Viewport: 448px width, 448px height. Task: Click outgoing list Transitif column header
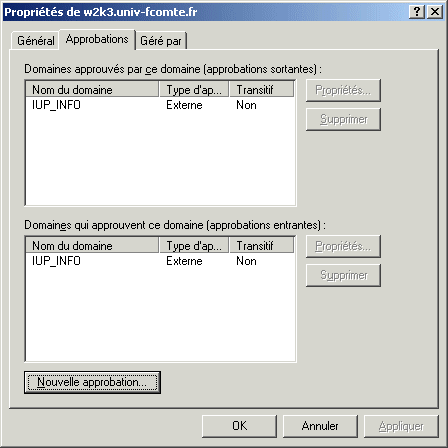click(262, 90)
